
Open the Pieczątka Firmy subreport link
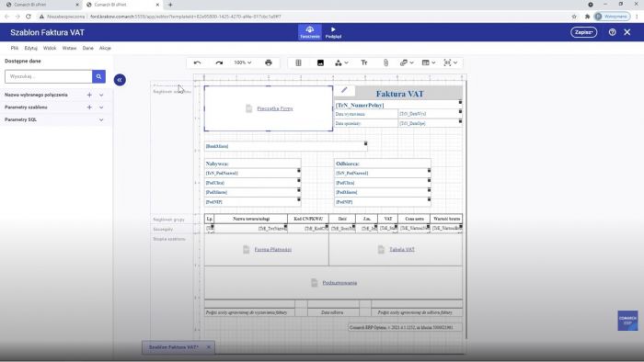275,108
